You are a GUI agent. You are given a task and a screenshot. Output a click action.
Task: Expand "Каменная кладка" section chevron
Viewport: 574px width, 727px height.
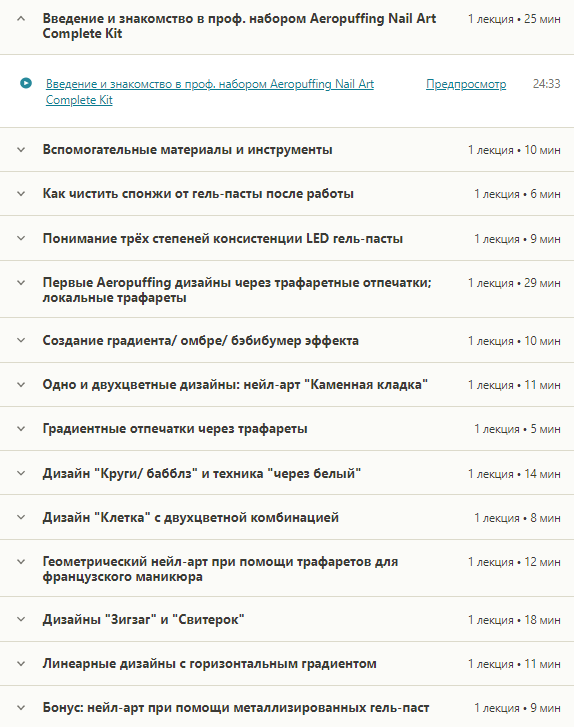21,384
